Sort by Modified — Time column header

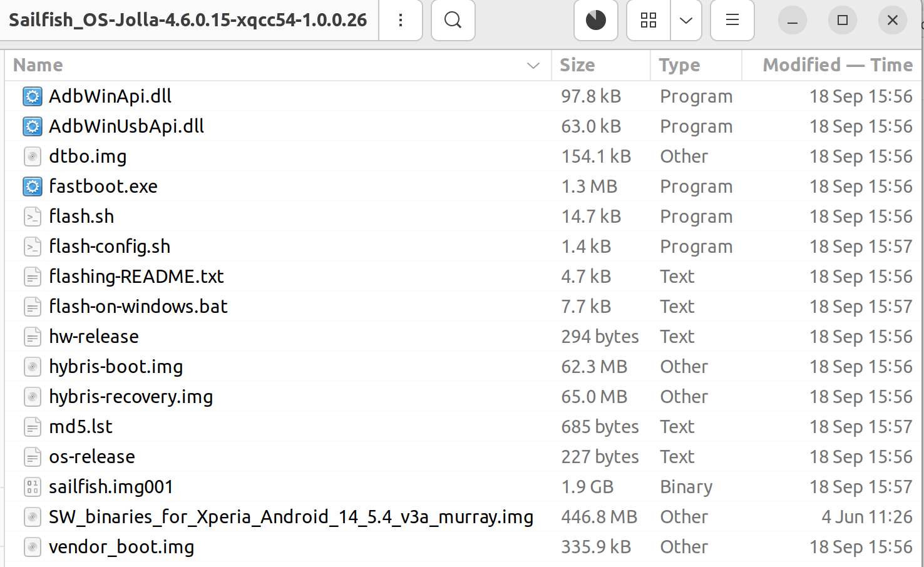[833, 65]
